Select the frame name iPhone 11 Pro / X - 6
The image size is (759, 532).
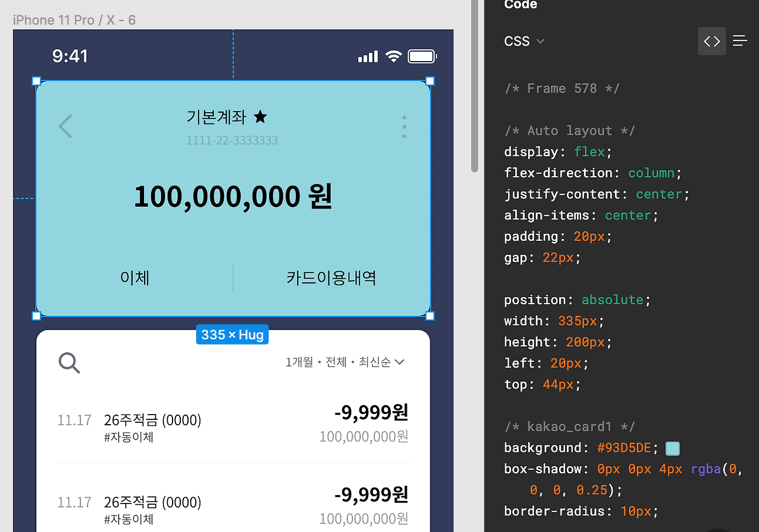point(74,20)
